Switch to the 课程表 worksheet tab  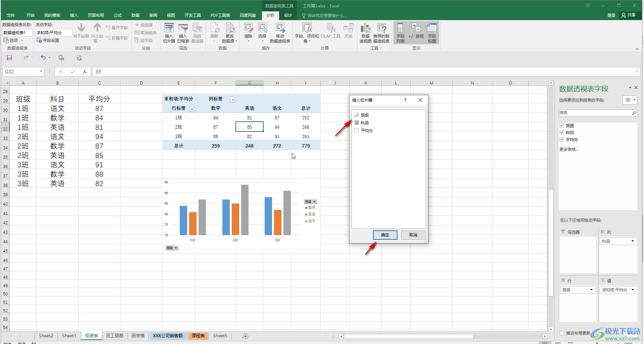198,336
